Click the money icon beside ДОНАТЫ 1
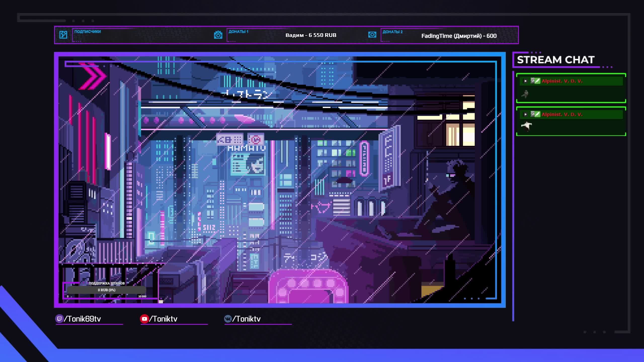This screenshot has width=644, height=362. pos(218,35)
